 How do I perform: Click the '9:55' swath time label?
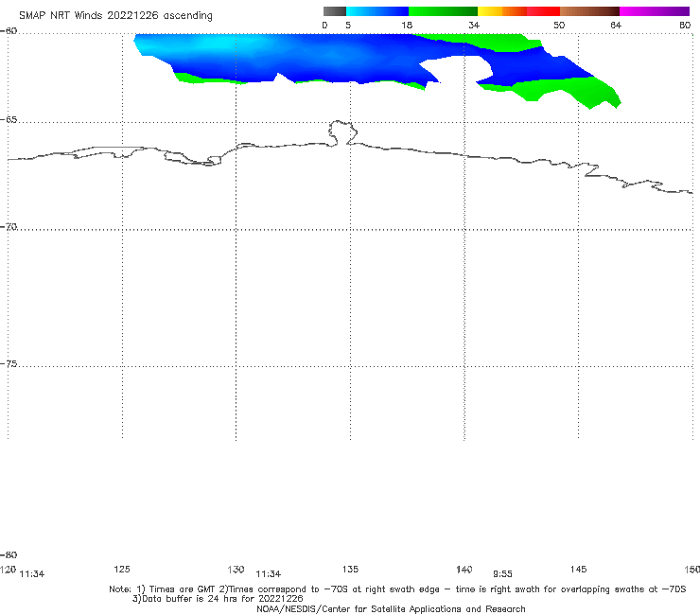(x=502, y=574)
